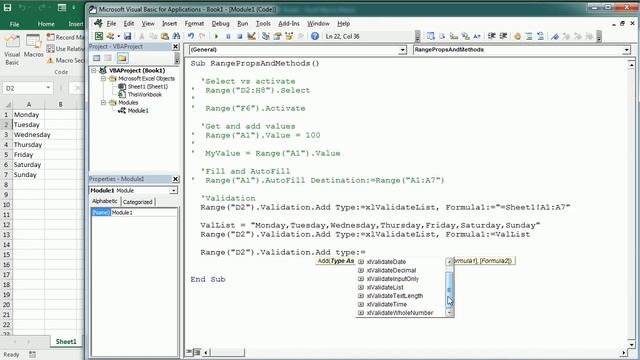
Task: Click the Reset stop icon
Action: (240, 36)
